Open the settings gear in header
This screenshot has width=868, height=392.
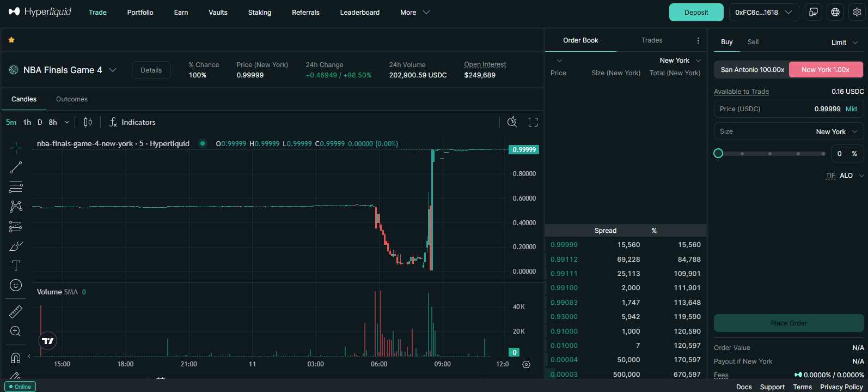857,12
